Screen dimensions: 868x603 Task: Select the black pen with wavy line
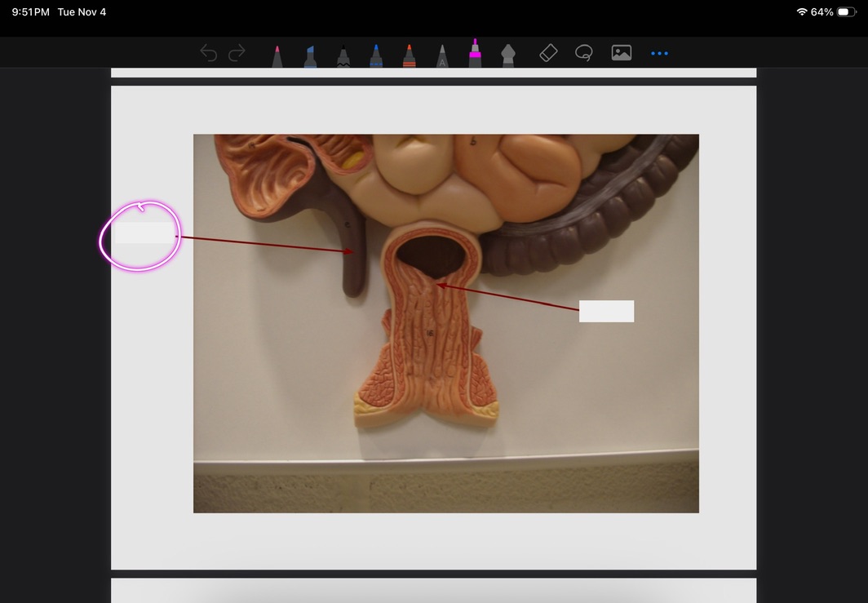coord(343,56)
